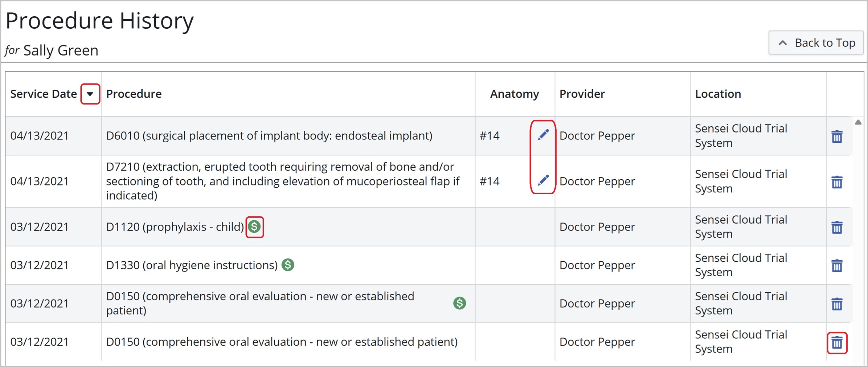
Task: Click the Service Date column header label
Action: pos(44,94)
